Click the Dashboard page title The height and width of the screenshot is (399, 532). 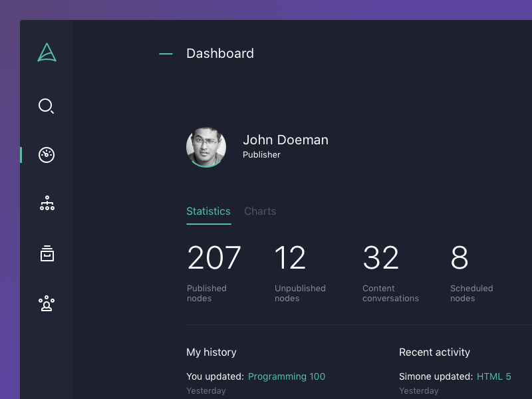point(220,54)
